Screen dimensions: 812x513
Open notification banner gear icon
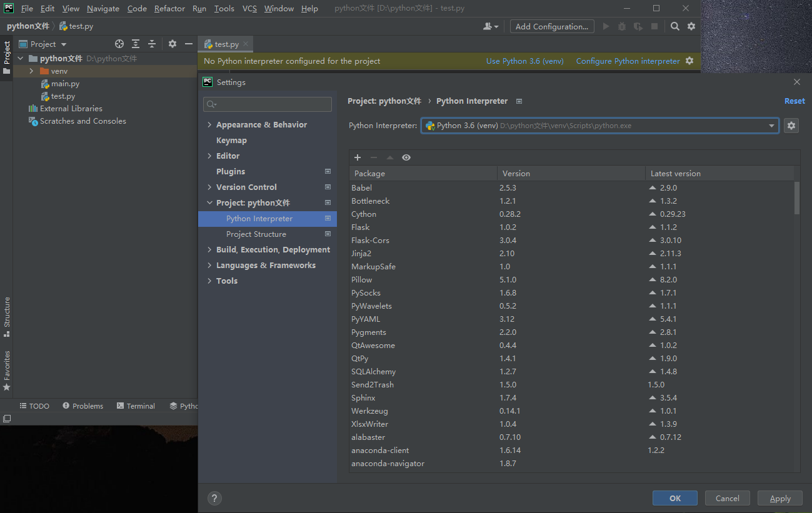(x=689, y=61)
